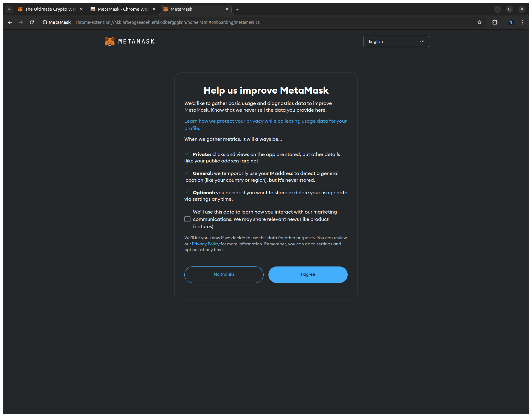
Task: Switch to 'The Ultimate Crypto Wallet' tab
Action: [x=50, y=9]
